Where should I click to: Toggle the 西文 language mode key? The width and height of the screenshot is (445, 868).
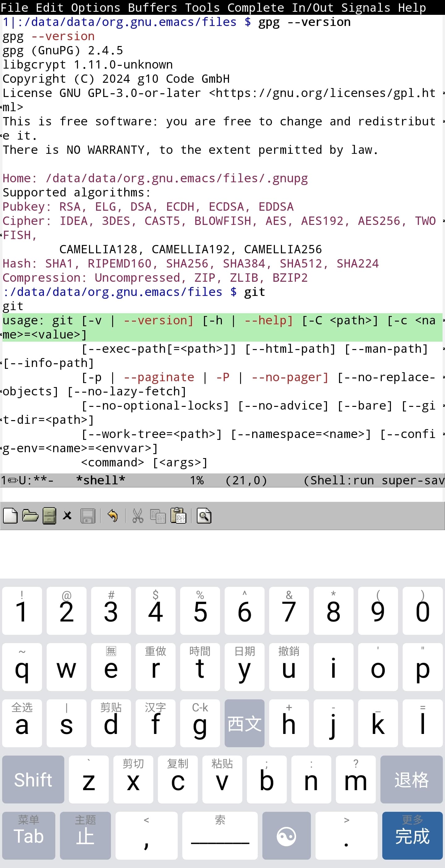244,723
